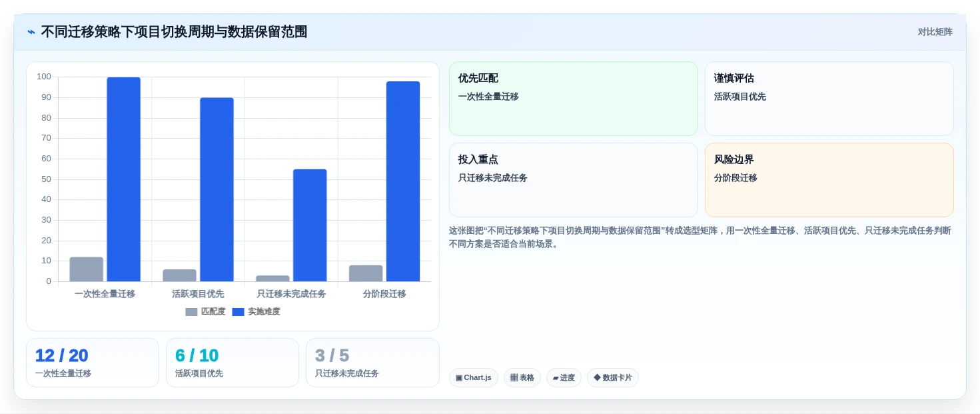This screenshot has height=414, width=980.
Task: Click the blue 实施难度 legend color box
Action: tap(238, 312)
